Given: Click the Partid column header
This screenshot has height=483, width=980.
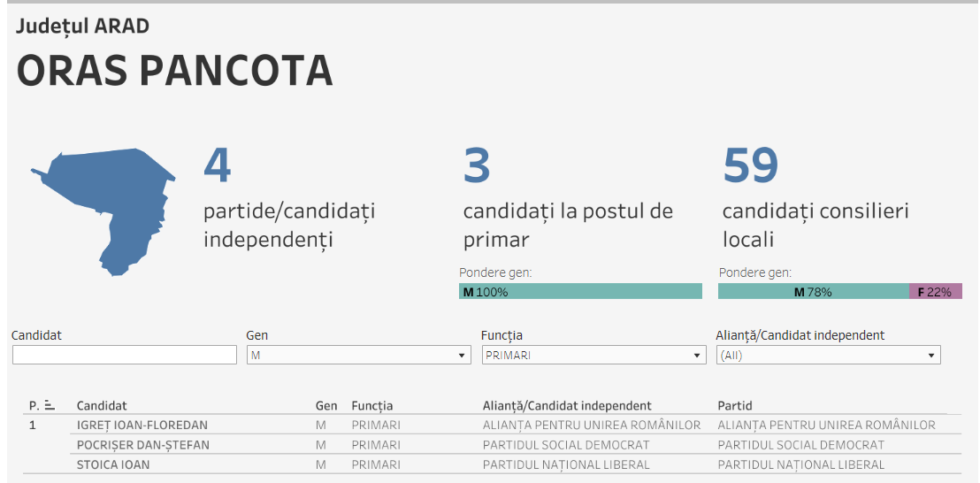Looking at the screenshot, I should (x=735, y=406).
